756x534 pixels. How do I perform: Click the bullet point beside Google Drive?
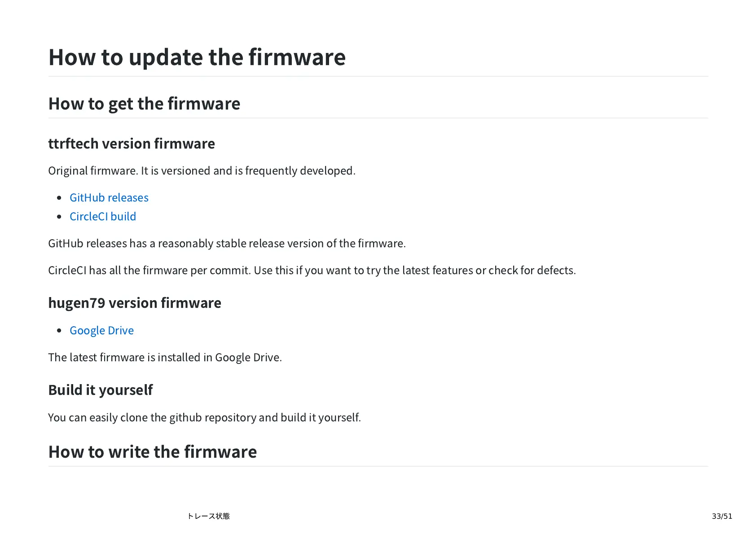[x=59, y=331]
